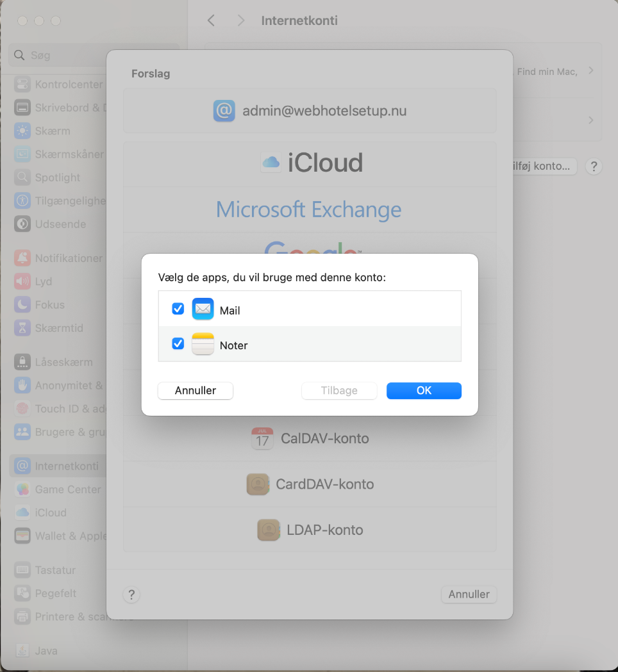Click the Wallet & Apple Pay card icon
Viewport: 618px width, 672px height.
(22, 536)
